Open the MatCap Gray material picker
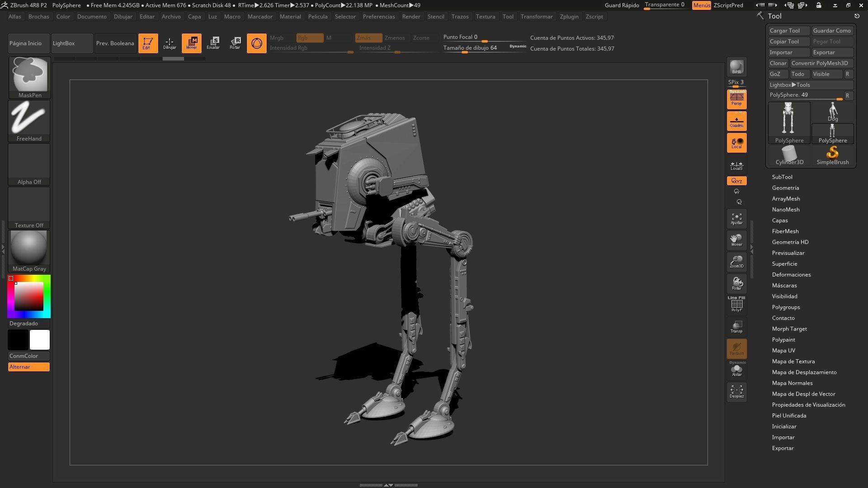868x488 pixels. (x=29, y=251)
